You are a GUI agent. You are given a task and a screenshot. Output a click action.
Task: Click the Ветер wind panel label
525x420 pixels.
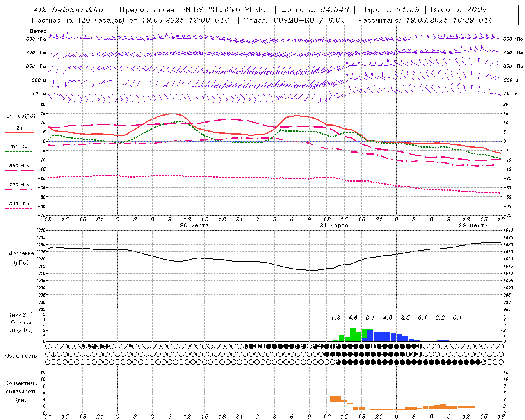(38, 31)
